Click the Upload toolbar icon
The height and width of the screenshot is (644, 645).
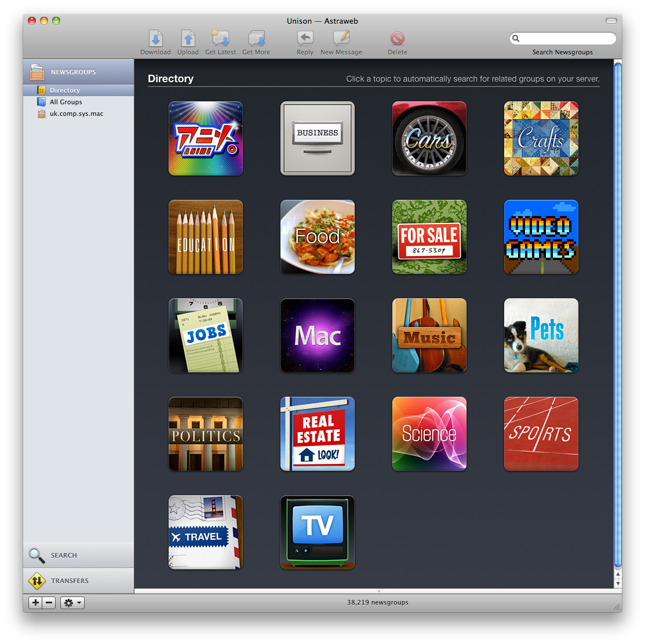click(x=188, y=39)
